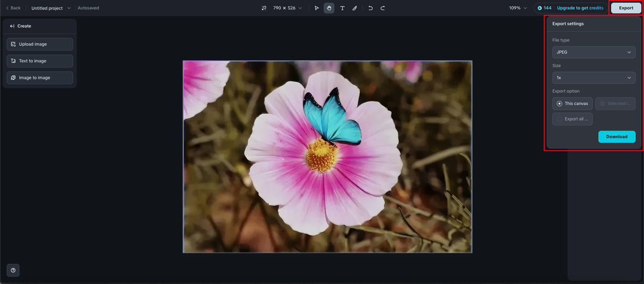Click the Autosaved status text
Screen dimensions: 644x284
89,8
